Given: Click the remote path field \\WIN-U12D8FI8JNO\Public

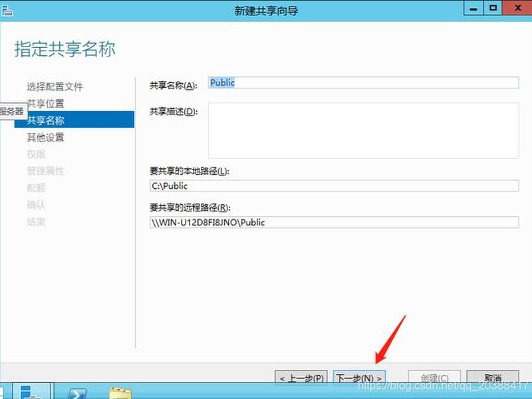Looking at the screenshot, I should pyautogui.click(x=334, y=222).
